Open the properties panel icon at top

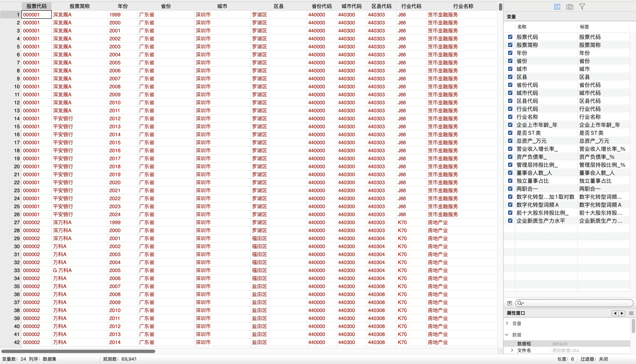557,7
